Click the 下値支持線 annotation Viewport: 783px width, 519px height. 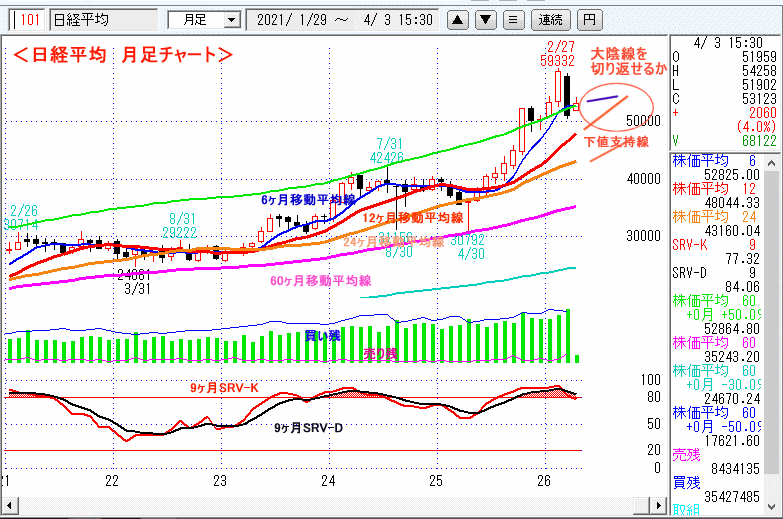pyautogui.click(x=616, y=142)
